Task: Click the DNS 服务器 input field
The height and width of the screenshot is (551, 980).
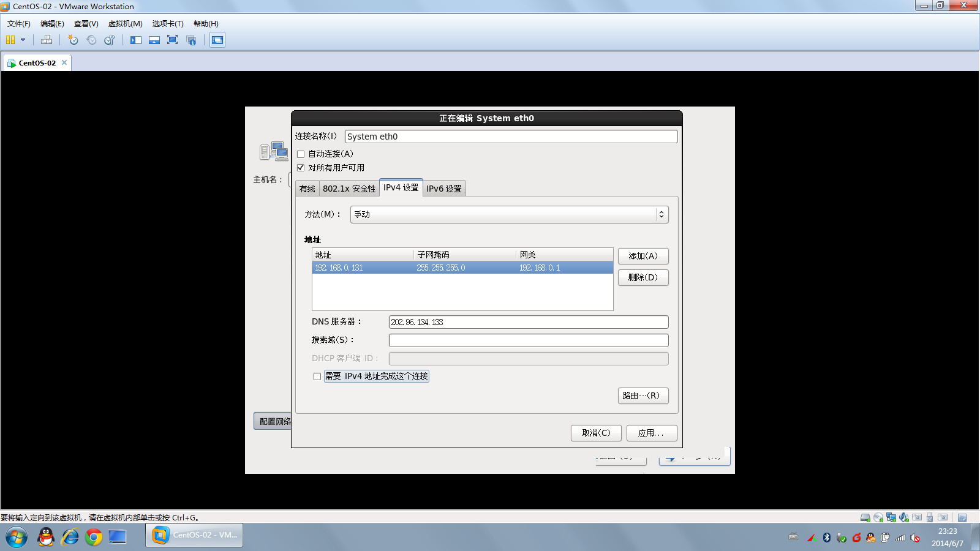Action: [x=529, y=322]
